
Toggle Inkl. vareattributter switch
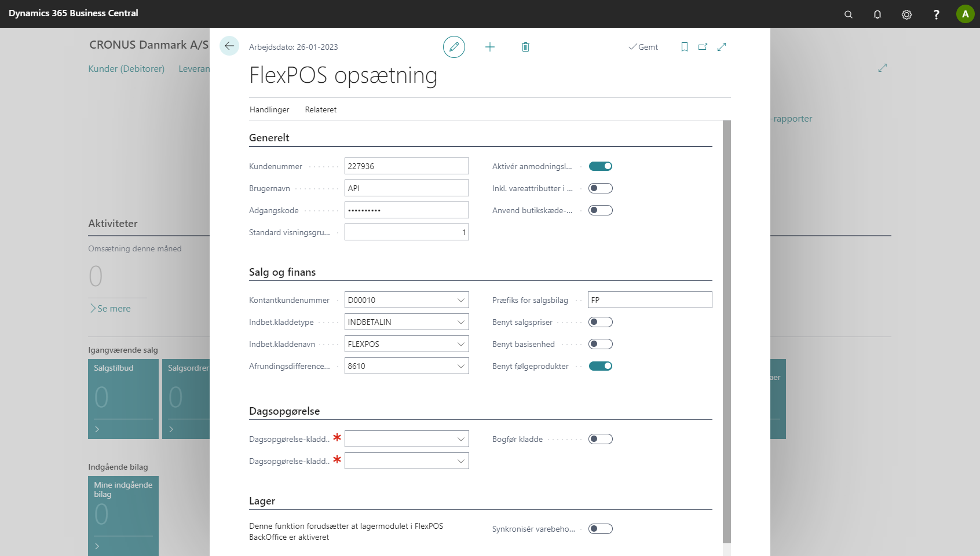coord(601,188)
